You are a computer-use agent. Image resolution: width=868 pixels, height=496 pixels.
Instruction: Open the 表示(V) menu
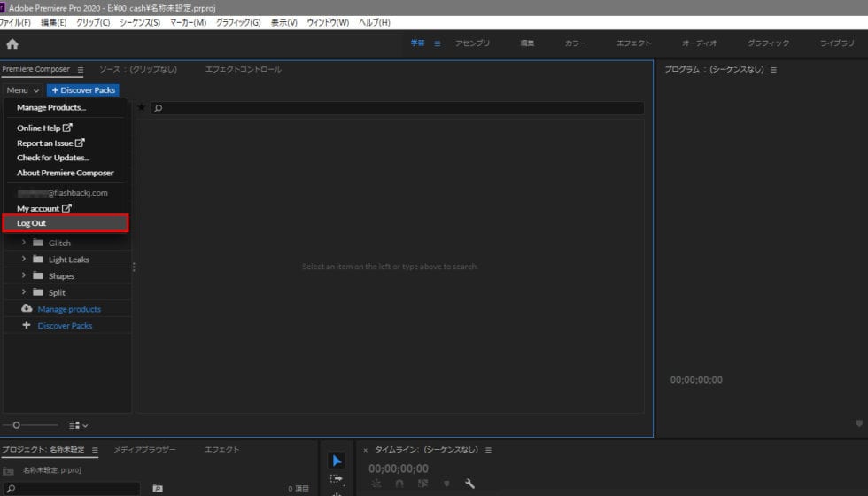(x=284, y=23)
